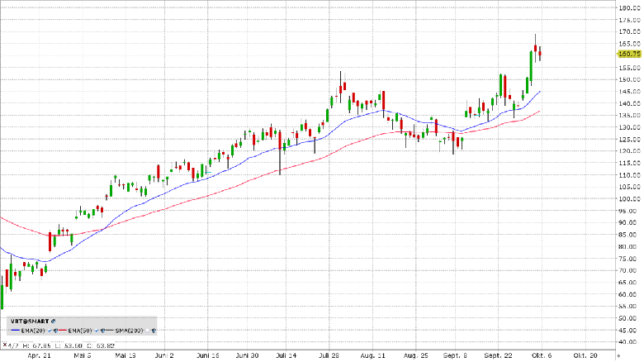
Task: Open settings icon for SMA(200) indicator
Action: [154, 331]
